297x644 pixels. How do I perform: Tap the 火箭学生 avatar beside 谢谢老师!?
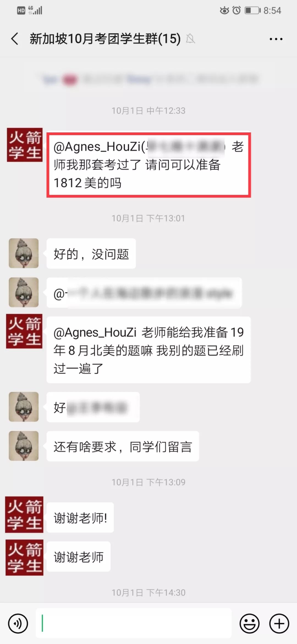point(24,514)
